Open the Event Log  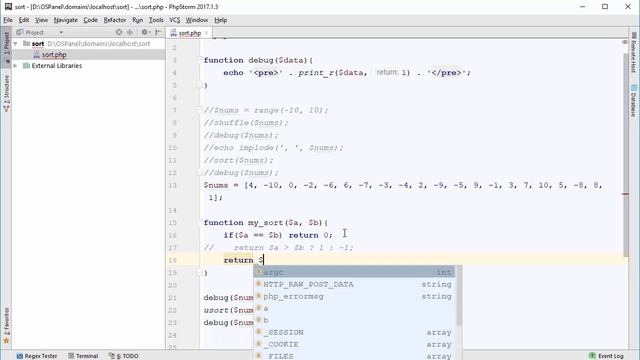606,356
